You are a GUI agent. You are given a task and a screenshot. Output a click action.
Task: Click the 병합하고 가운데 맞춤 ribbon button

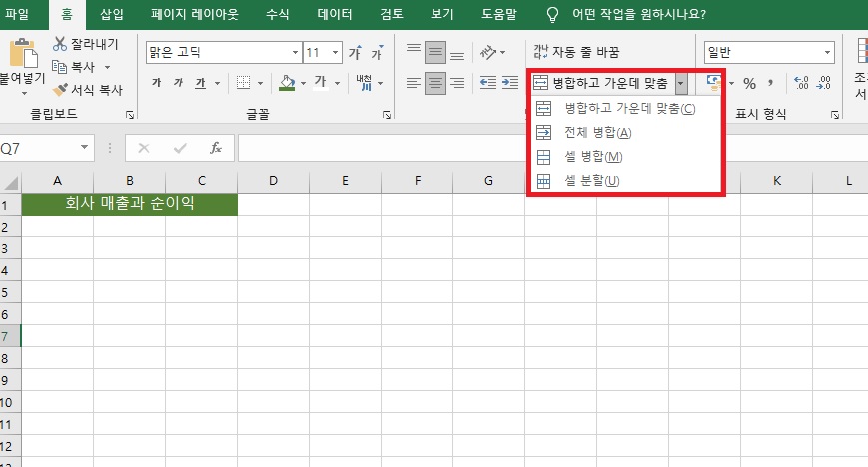point(601,83)
